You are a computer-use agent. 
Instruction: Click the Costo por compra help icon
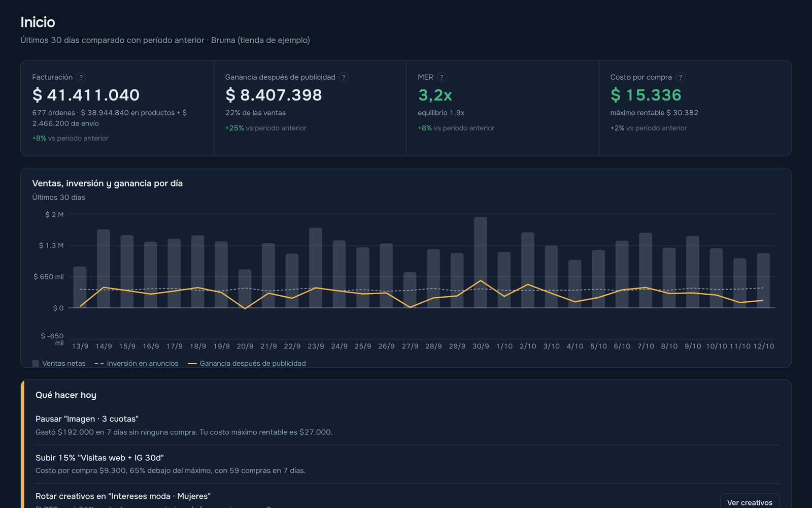pyautogui.click(x=681, y=77)
